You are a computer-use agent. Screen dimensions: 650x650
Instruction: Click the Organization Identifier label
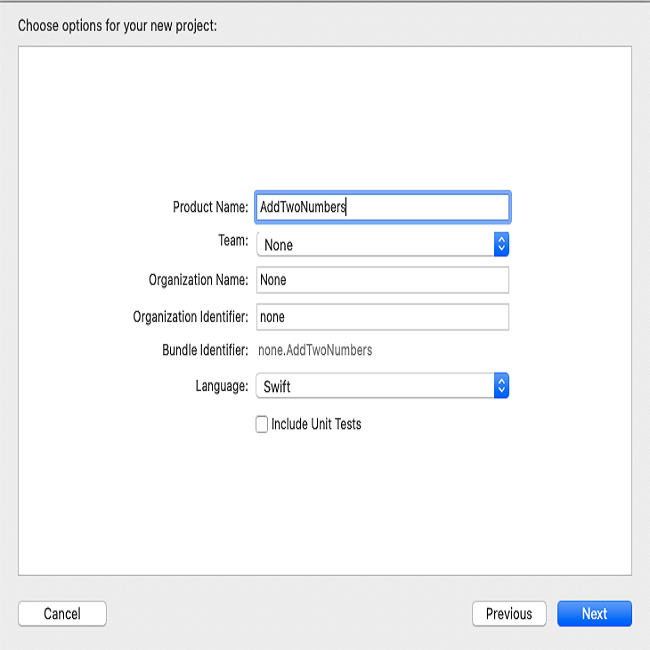(x=191, y=317)
